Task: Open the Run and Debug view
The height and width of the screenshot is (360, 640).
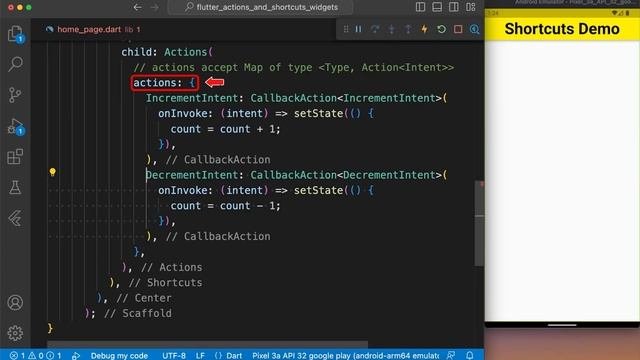Action: [x=15, y=127]
